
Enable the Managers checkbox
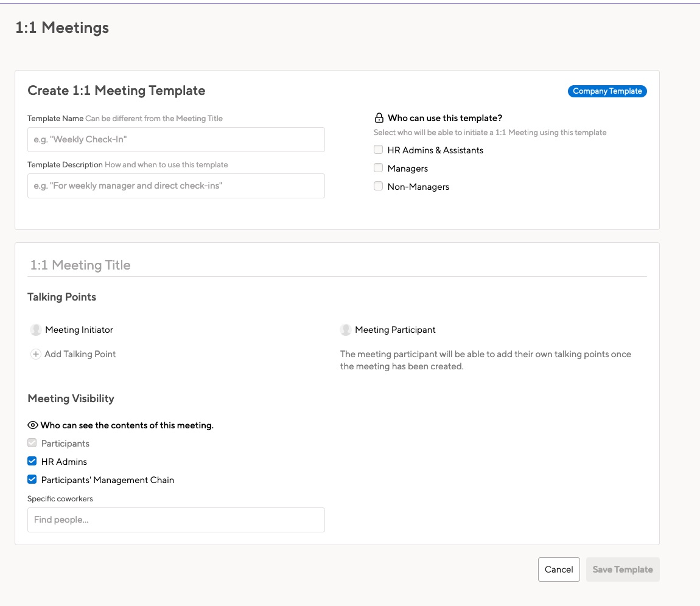tap(378, 168)
